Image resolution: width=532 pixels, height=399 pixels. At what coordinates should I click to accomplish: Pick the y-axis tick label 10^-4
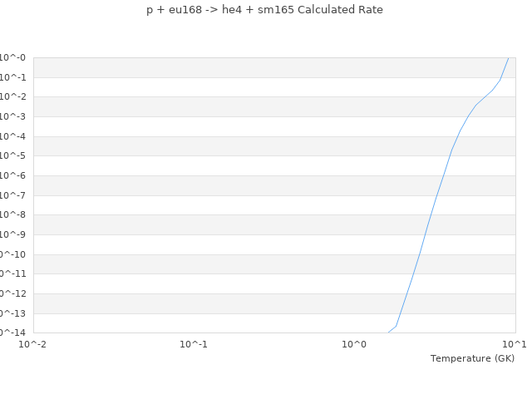click(x=13, y=136)
